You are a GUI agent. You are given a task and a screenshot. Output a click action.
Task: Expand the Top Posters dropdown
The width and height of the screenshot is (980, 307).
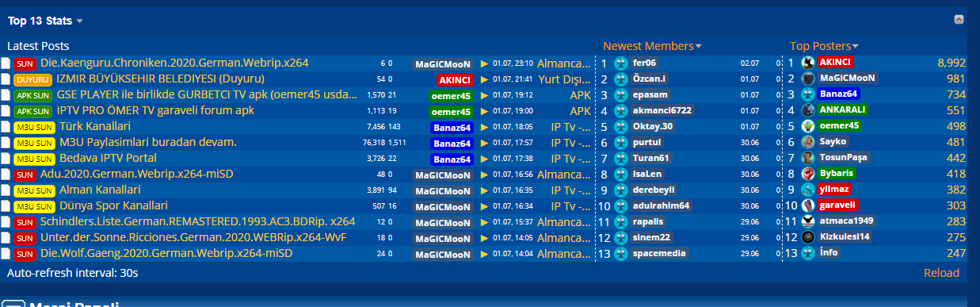coord(856,47)
